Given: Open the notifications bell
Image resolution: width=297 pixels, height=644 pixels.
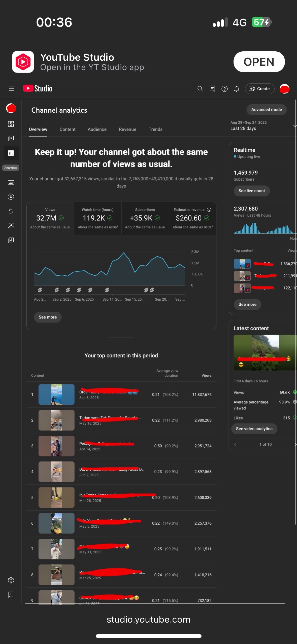Looking at the screenshot, I should click(237, 89).
